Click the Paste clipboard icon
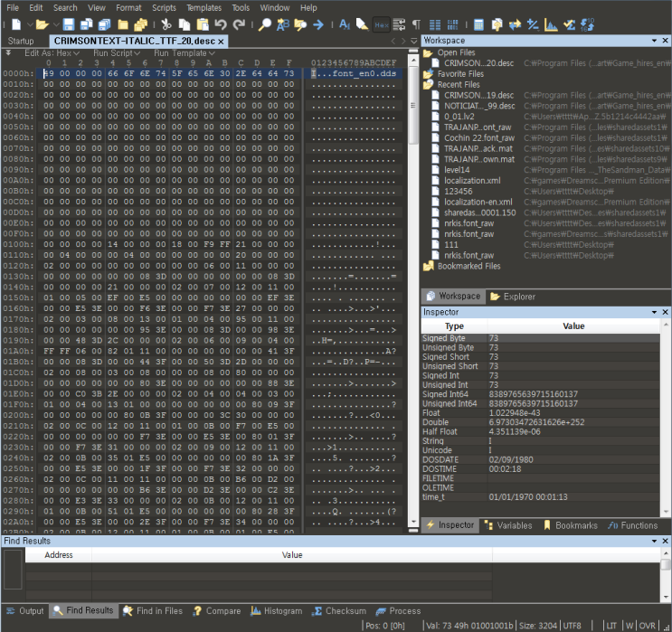Screen dimensions: 672x632 202,24
